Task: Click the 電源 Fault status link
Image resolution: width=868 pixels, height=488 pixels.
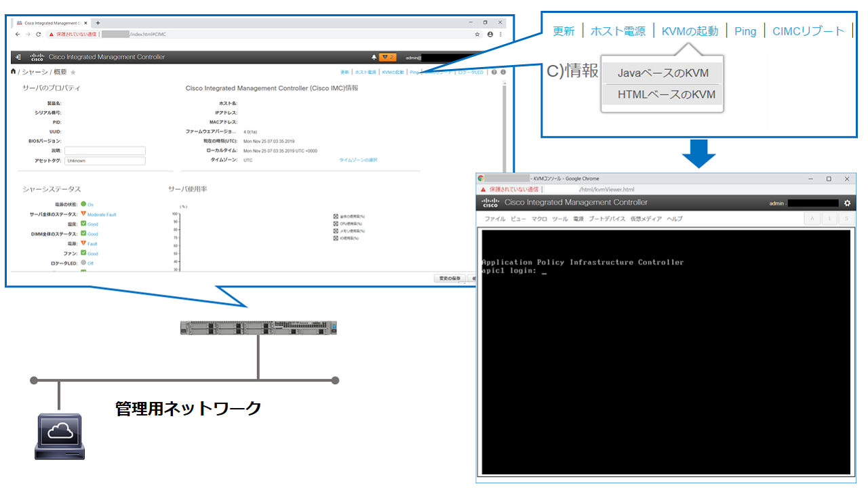Action: click(92, 243)
